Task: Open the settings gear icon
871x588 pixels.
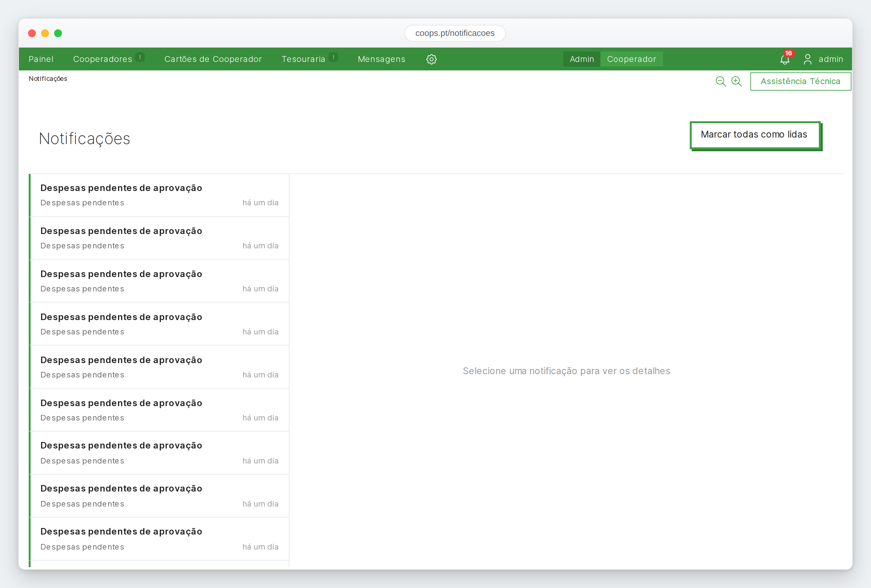Action: (431, 59)
